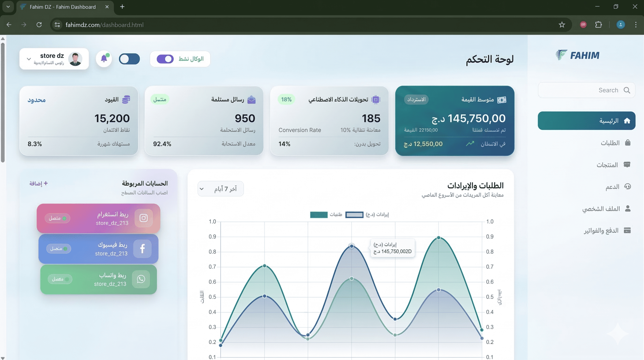Toggle blue revenue legend swatch
The image size is (644, 360).
[354, 215]
